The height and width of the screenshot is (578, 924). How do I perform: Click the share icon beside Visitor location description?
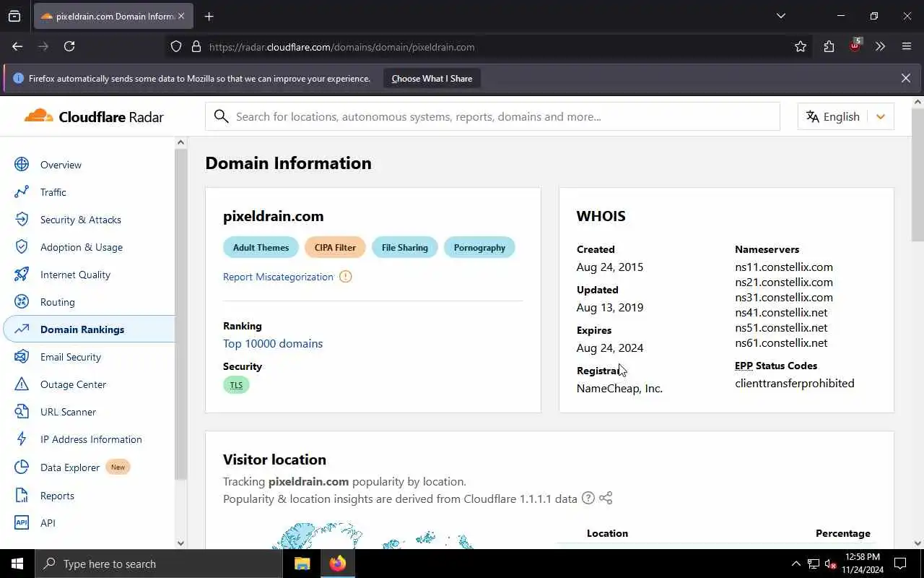pyautogui.click(x=606, y=499)
